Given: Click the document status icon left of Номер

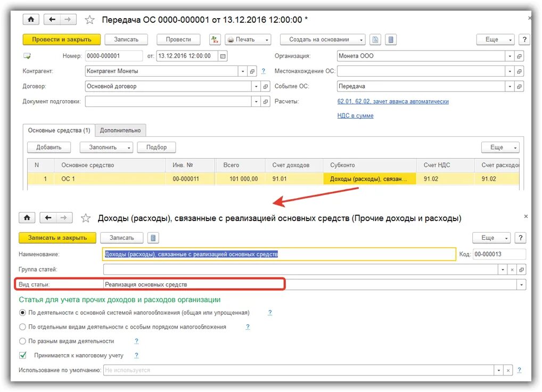Looking at the screenshot, I should (27, 56).
